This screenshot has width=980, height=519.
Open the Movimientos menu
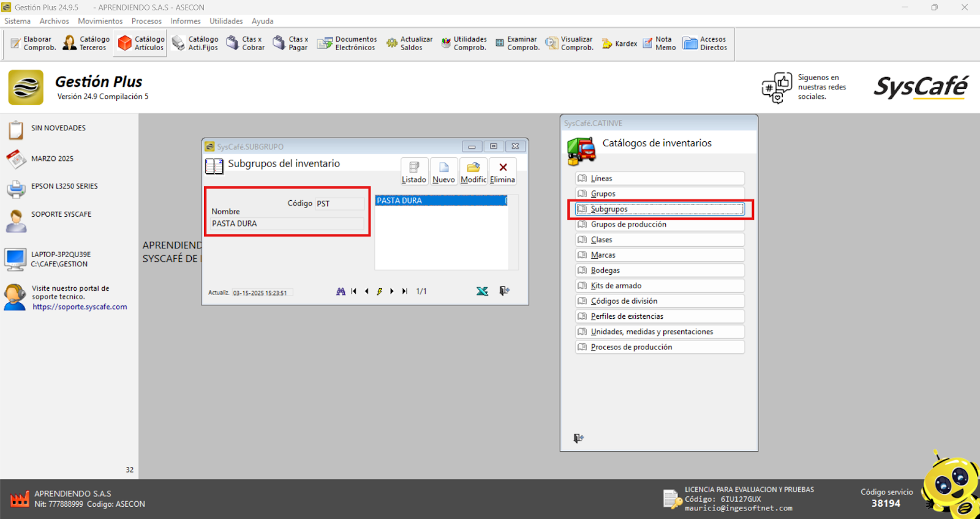point(100,21)
